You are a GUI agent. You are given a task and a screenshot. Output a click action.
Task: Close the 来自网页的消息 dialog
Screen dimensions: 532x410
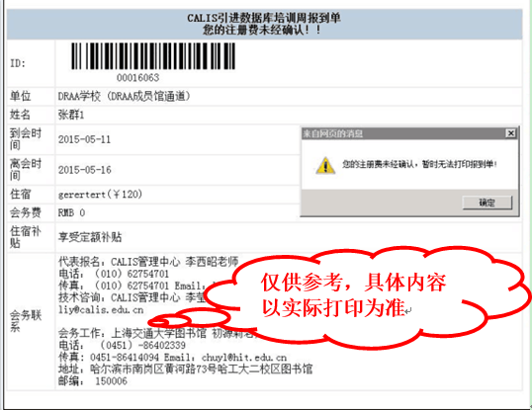pyautogui.click(x=510, y=133)
